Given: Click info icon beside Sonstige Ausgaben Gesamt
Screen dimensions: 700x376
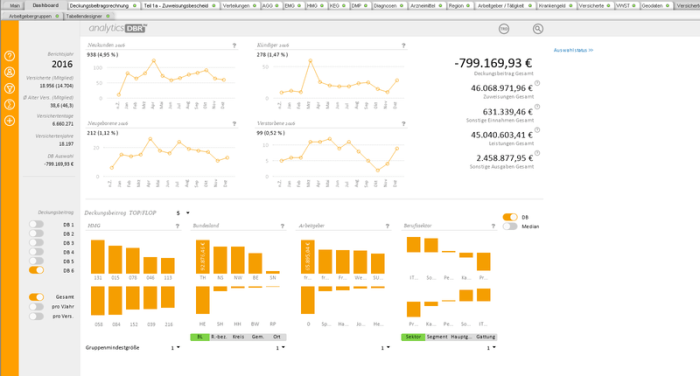Looking at the screenshot, I should click(x=538, y=153).
